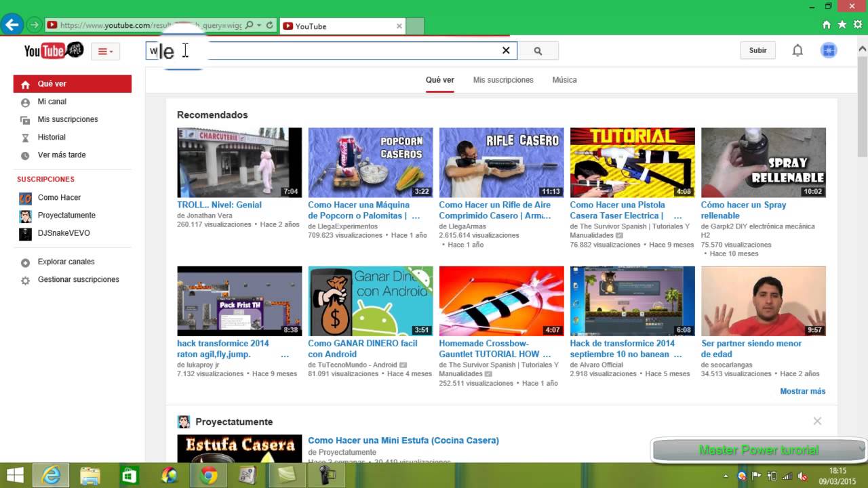Click the browser favorites star icon
The width and height of the screenshot is (868, 488).
[842, 24]
